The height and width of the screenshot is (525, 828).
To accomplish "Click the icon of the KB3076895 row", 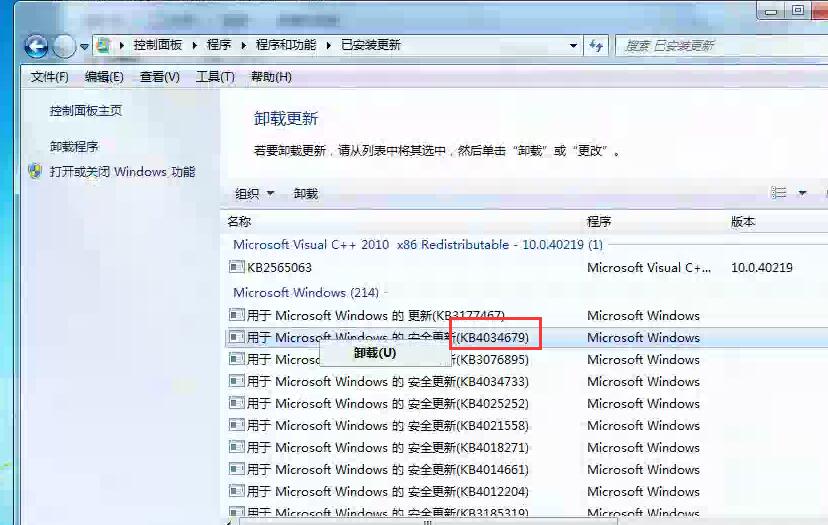I will (237, 359).
